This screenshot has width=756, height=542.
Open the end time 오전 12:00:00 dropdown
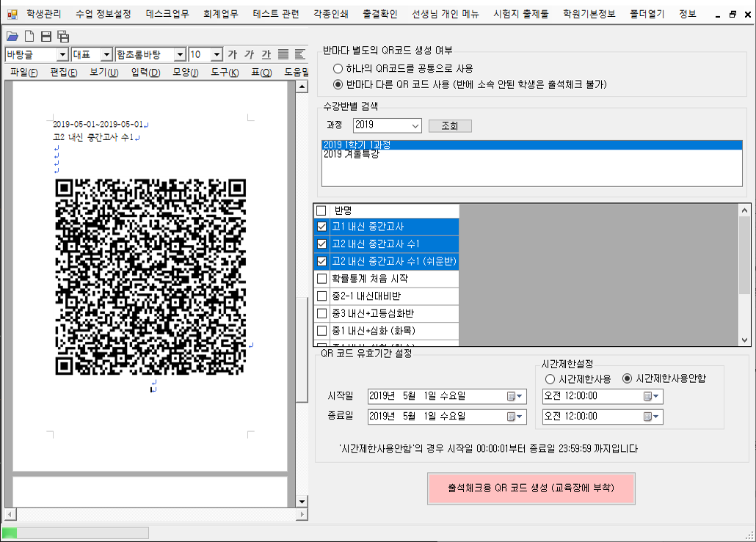(x=655, y=417)
